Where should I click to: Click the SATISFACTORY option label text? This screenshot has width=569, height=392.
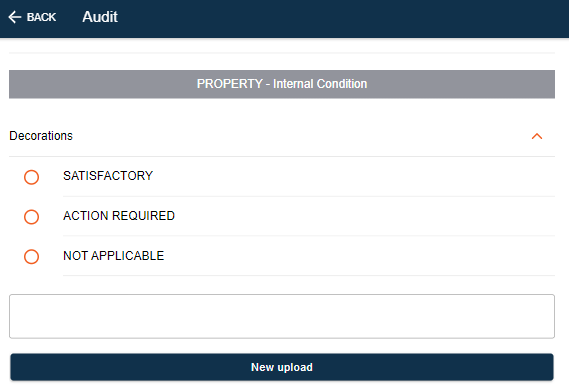[x=108, y=176]
